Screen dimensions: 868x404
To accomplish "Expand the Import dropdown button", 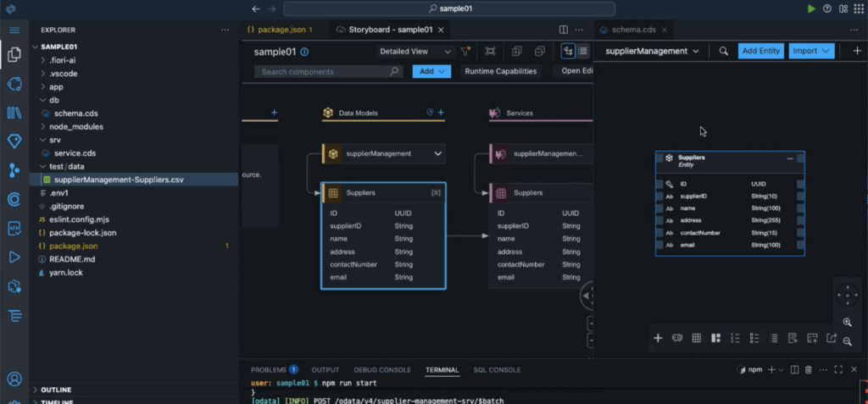I will [810, 51].
